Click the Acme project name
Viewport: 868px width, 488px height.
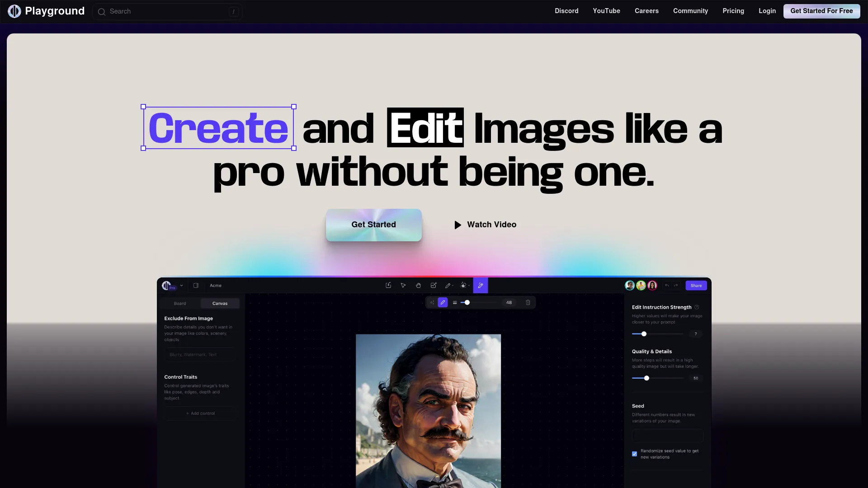pyautogui.click(x=216, y=286)
